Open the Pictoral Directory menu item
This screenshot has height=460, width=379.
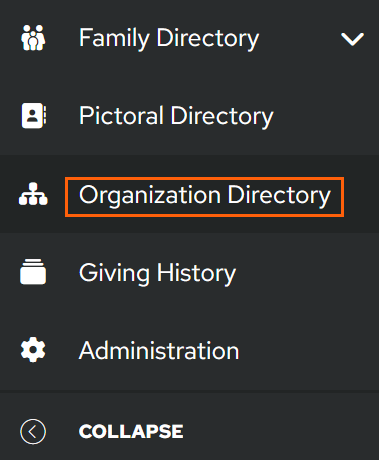(x=189, y=116)
